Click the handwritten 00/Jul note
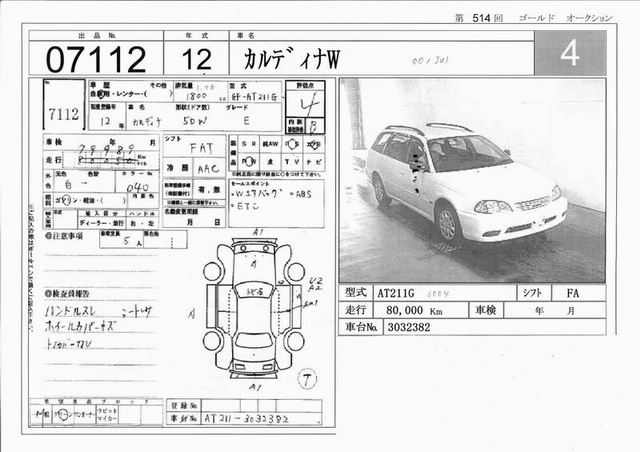Image resolution: width=640 pixels, height=452 pixels. [430, 61]
